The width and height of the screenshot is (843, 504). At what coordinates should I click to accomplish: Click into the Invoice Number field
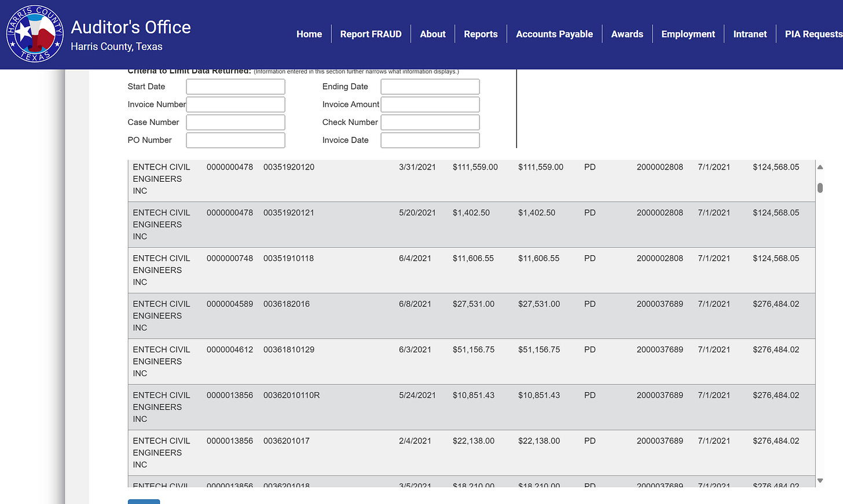236,105
